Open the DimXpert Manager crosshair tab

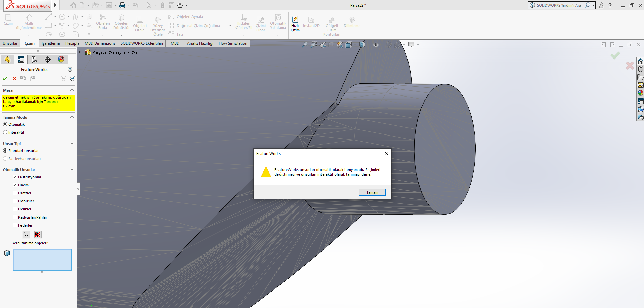pyautogui.click(x=48, y=60)
